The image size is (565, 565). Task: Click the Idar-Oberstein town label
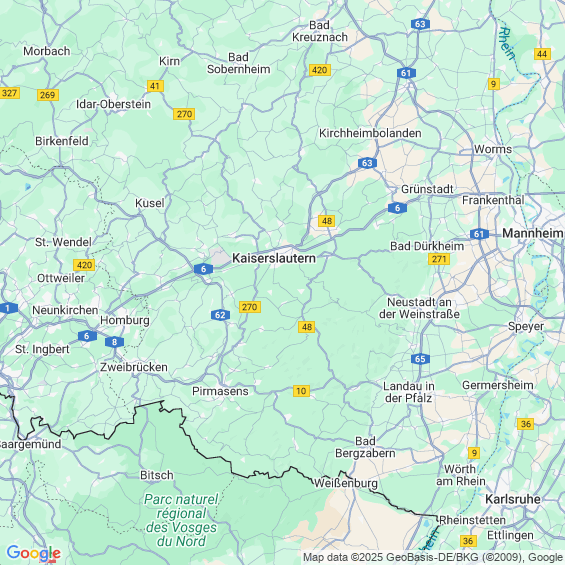click(113, 104)
